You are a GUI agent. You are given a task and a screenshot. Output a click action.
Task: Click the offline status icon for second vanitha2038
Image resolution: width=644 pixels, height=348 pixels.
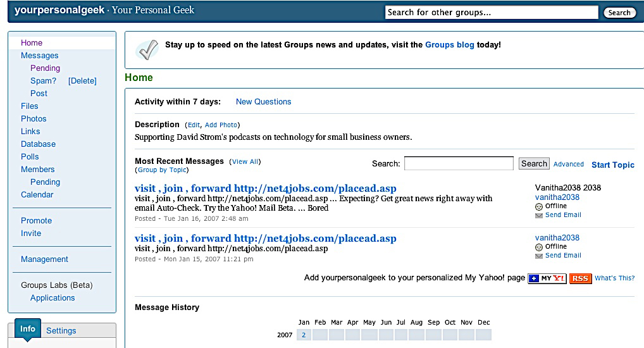[539, 247]
